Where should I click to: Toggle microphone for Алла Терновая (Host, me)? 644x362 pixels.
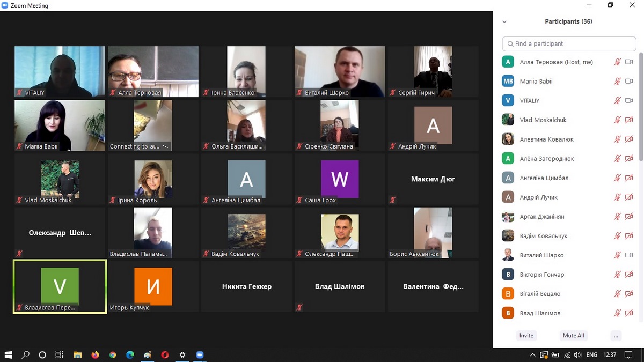(617, 62)
